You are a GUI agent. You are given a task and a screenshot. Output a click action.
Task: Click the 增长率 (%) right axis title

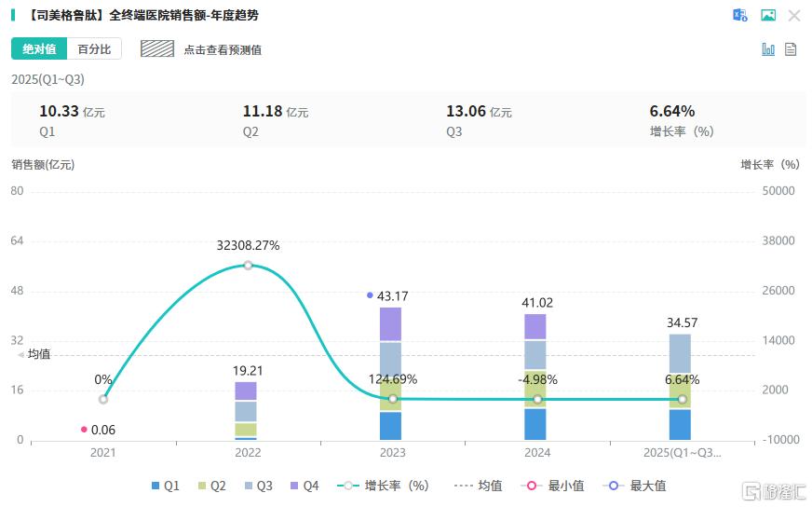click(770, 164)
